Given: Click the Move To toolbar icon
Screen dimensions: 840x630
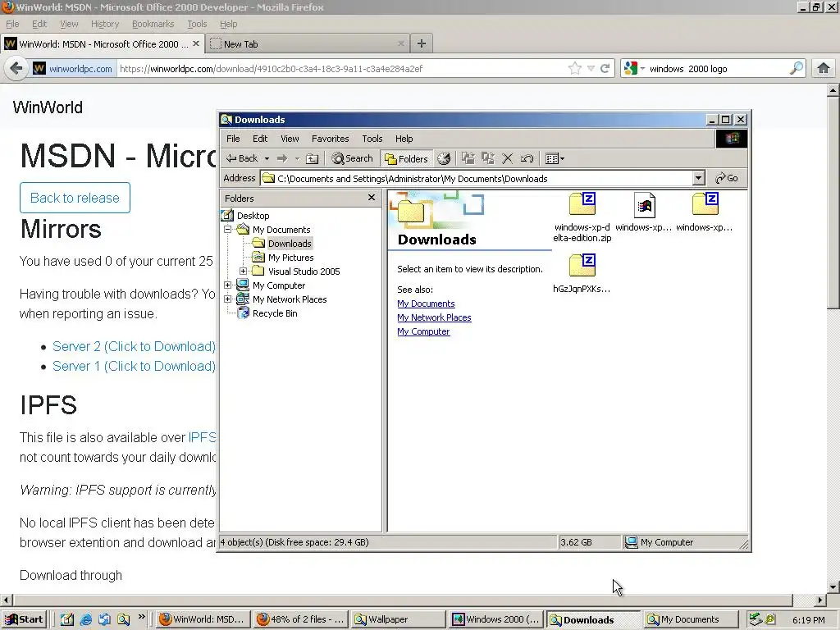Looking at the screenshot, I should (x=468, y=158).
